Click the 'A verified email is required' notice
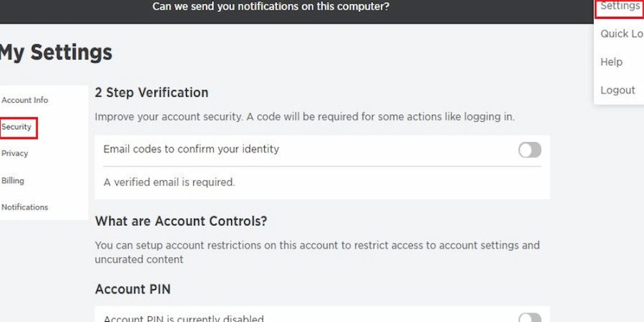 (169, 182)
